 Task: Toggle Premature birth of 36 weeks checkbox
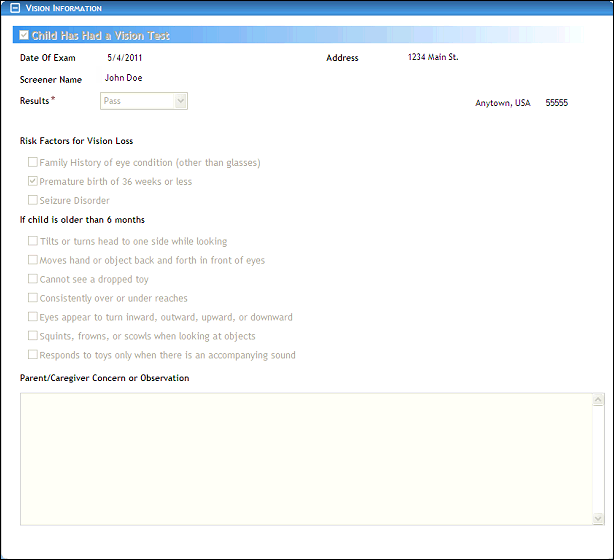pos(33,181)
